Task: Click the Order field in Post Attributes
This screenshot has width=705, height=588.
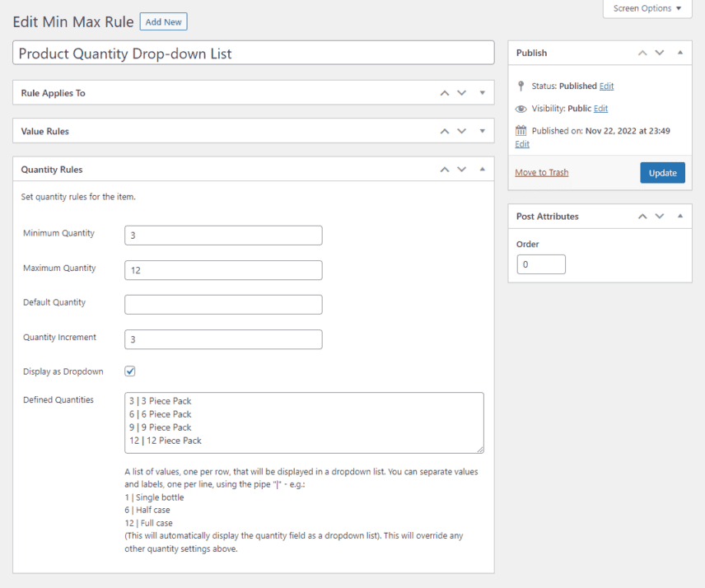Action: coord(540,264)
